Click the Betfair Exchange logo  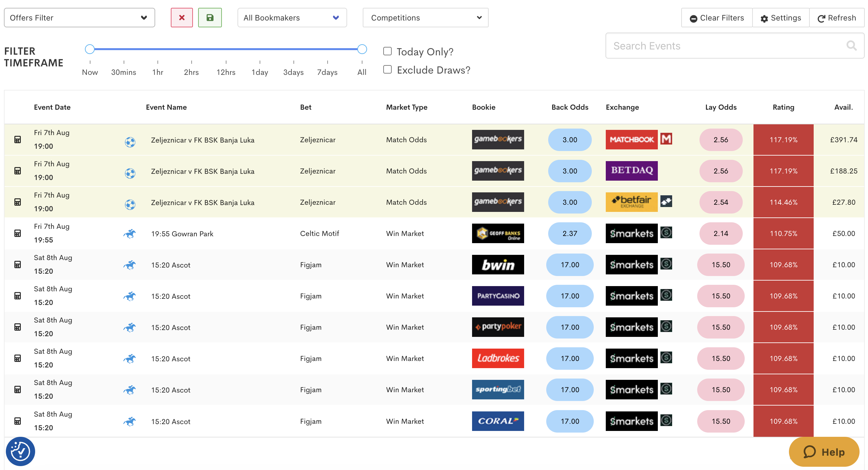[631, 202]
